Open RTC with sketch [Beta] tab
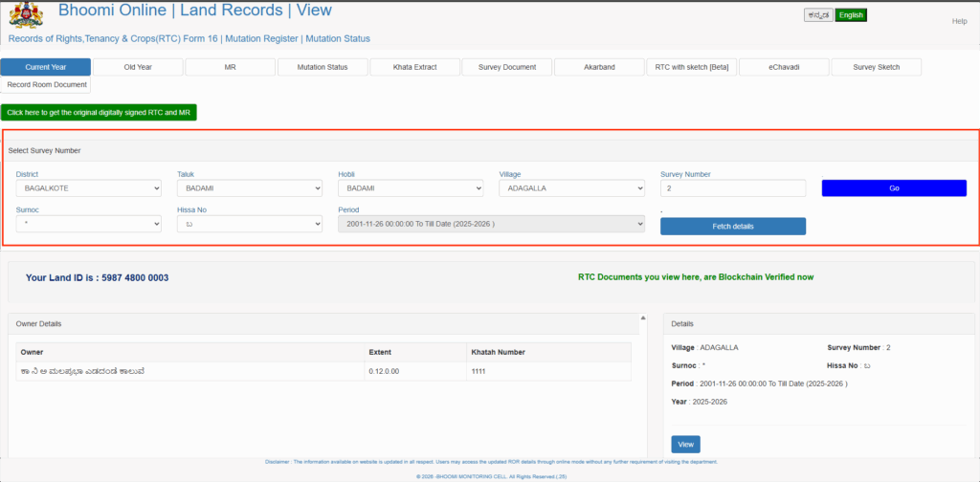The height and width of the screenshot is (482, 980). tap(692, 67)
